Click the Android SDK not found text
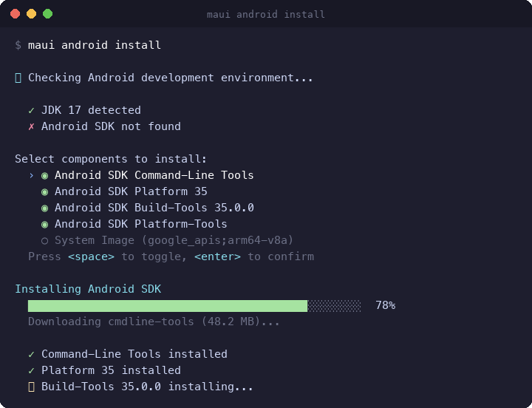This screenshot has width=532, height=408. point(111,126)
